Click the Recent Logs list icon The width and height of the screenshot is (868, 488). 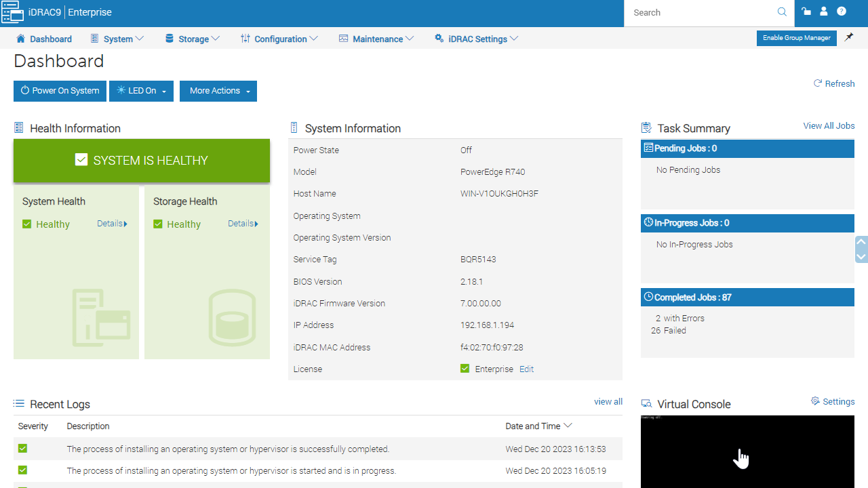19,404
